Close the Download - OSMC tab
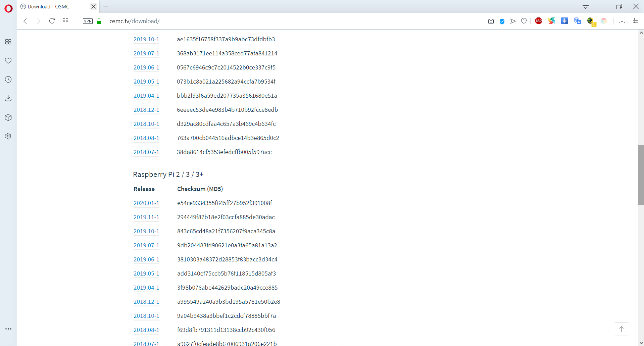644x346 pixels. coord(94,6)
